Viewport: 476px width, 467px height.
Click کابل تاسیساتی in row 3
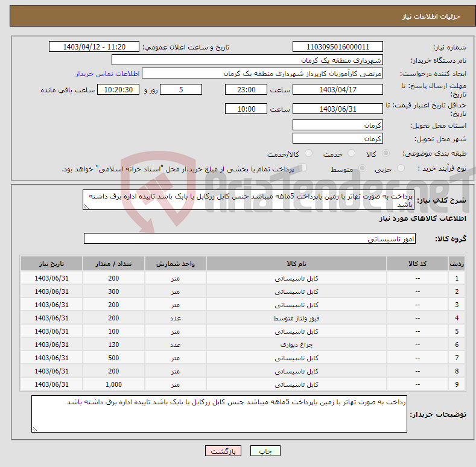point(297,305)
